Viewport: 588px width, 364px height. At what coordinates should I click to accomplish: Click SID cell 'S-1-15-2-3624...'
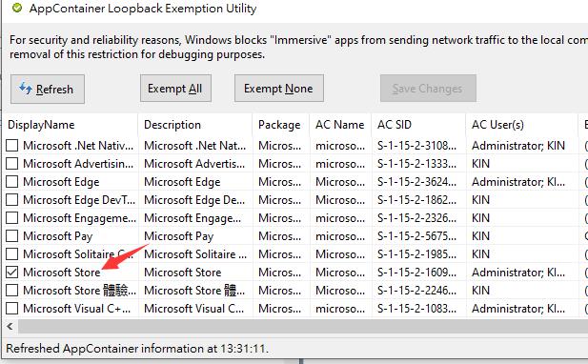point(417,182)
